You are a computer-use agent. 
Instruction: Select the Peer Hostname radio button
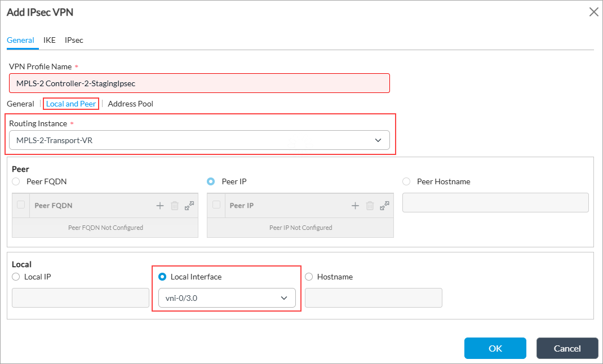(x=406, y=181)
